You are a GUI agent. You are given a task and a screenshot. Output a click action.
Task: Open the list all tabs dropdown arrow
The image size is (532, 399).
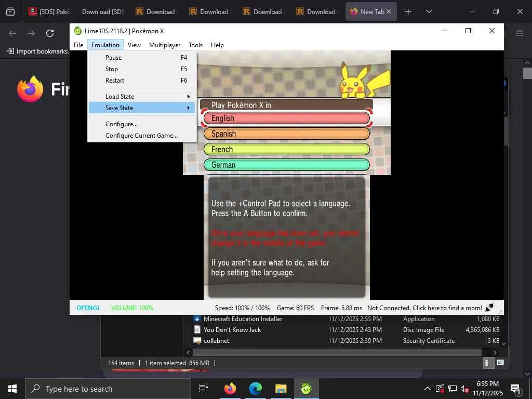[x=429, y=11]
